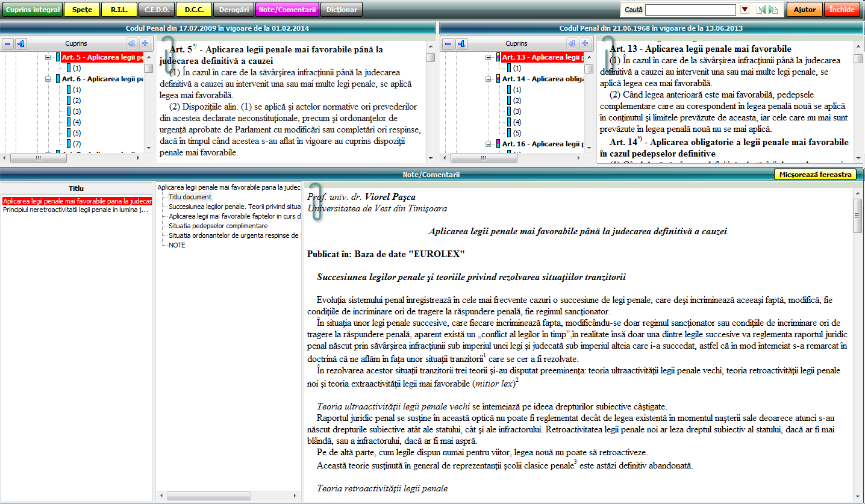Click the find next result icon beside Caută
This screenshot has width=865, height=504.
pyautogui.click(x=773, y=10)
